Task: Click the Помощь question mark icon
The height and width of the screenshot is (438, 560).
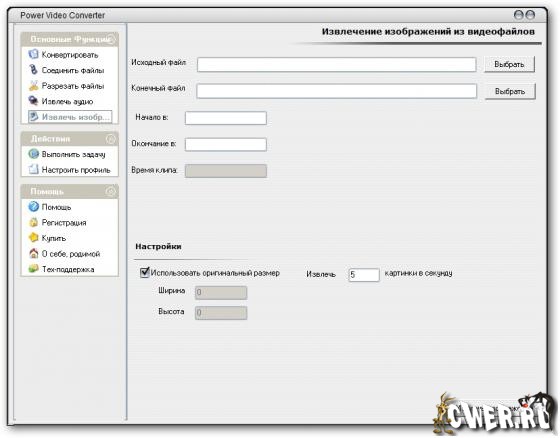Action: coord(33,206)
